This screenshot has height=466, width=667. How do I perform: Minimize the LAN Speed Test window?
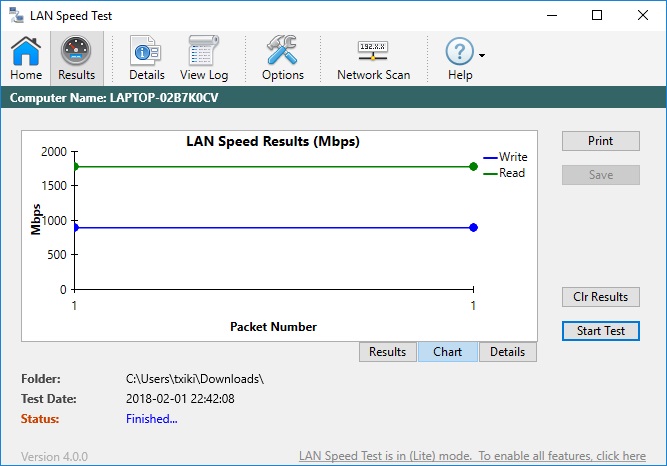[552, 15]
